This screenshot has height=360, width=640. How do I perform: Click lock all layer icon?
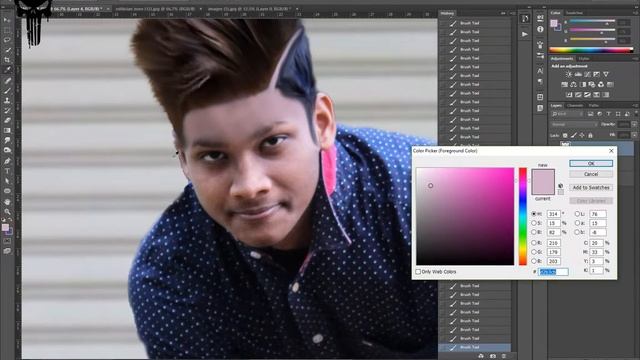coord(590,135)
